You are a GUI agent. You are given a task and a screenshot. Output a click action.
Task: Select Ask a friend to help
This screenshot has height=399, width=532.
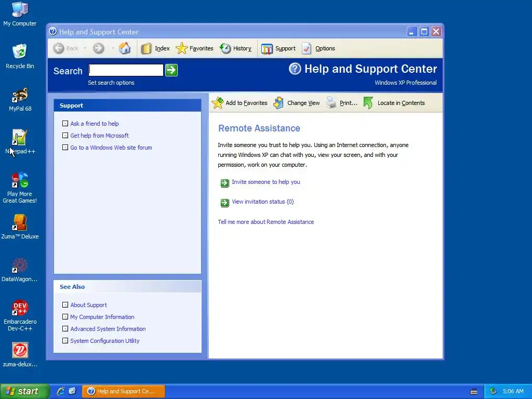(x=95, y=124)
